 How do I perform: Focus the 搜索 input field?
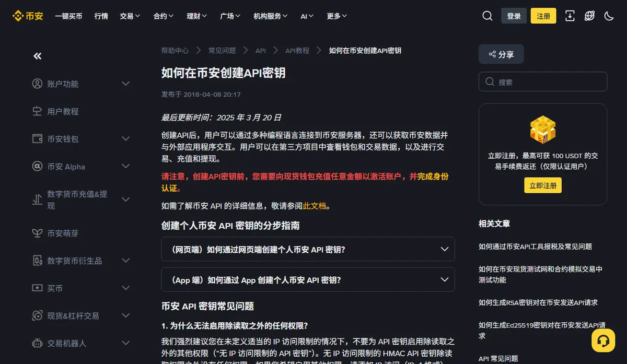[x=543, y=82]
